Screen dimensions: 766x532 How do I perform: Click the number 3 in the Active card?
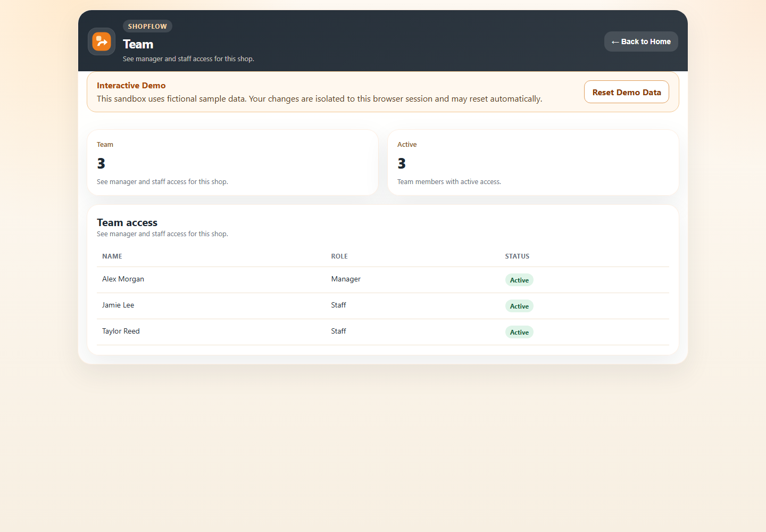tap(402, 163)
